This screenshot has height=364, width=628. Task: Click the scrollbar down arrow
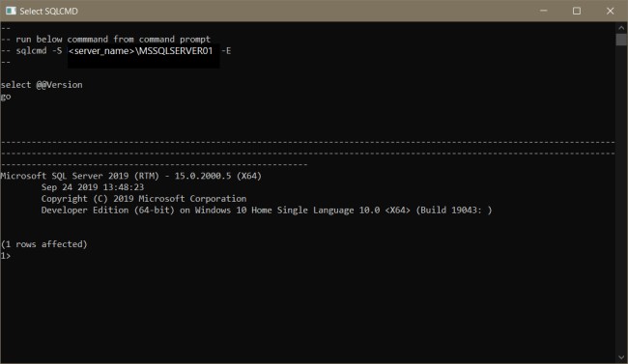621,357
